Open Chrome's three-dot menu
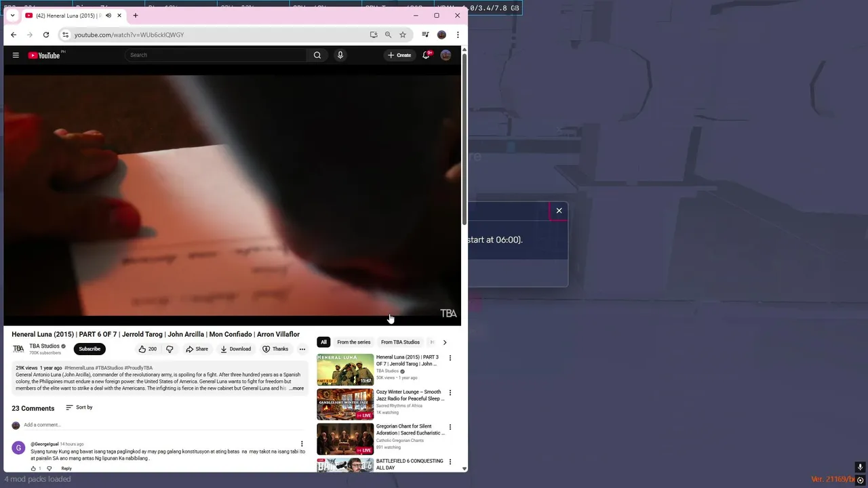The width and height of the screenshot is (868, 488). [x=458, y=35]
